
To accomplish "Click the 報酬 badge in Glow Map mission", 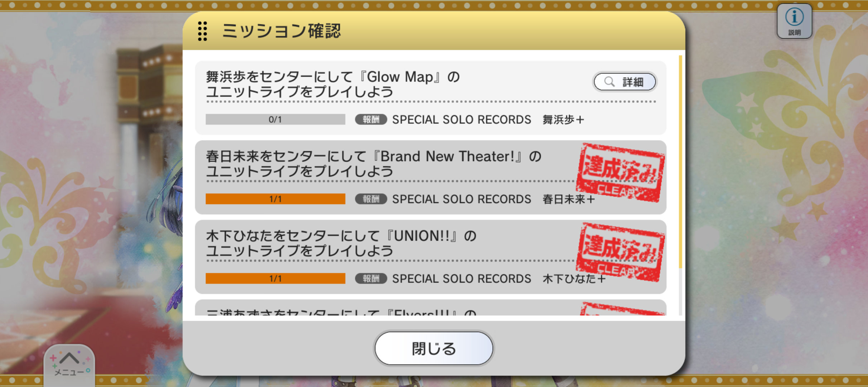I will pos(371,119).
